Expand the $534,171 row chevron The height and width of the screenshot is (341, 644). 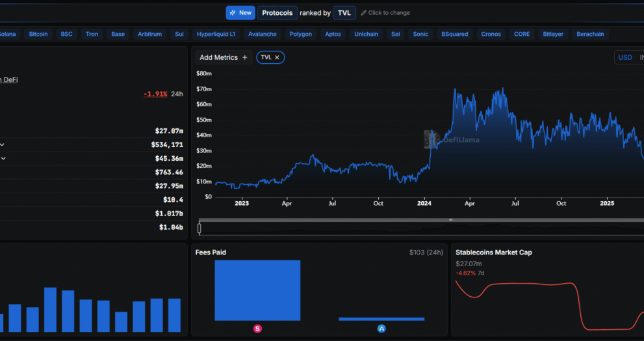pyautogui.click(x=2, y=144)
